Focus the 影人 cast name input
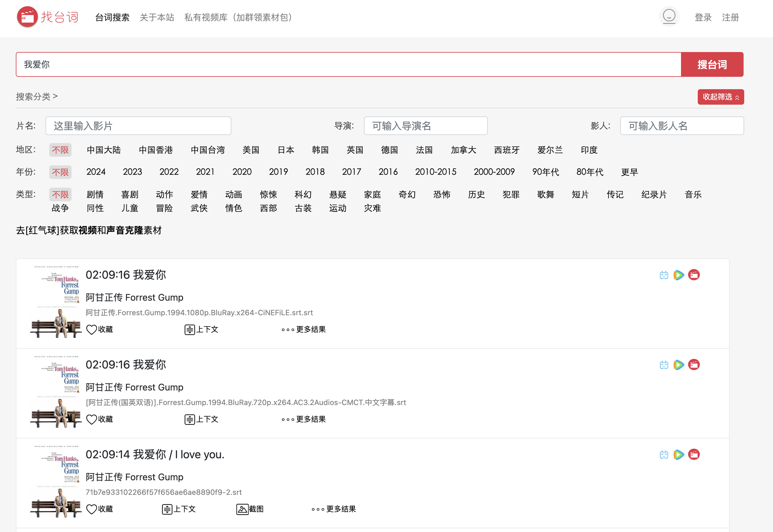The height and width of the screenshot is (532, 773). point(682,126)
